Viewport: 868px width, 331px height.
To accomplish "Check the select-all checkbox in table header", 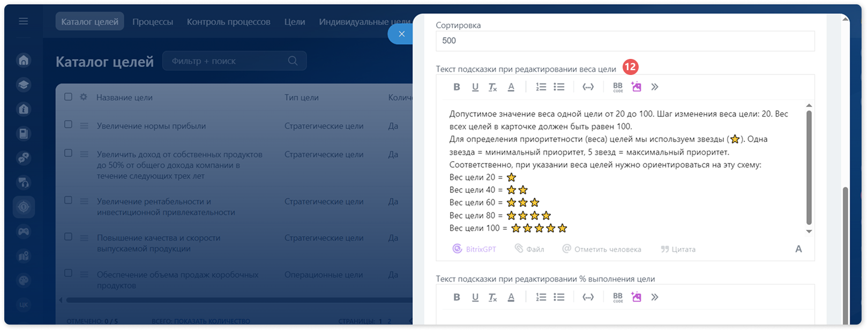I will [68, 97].
